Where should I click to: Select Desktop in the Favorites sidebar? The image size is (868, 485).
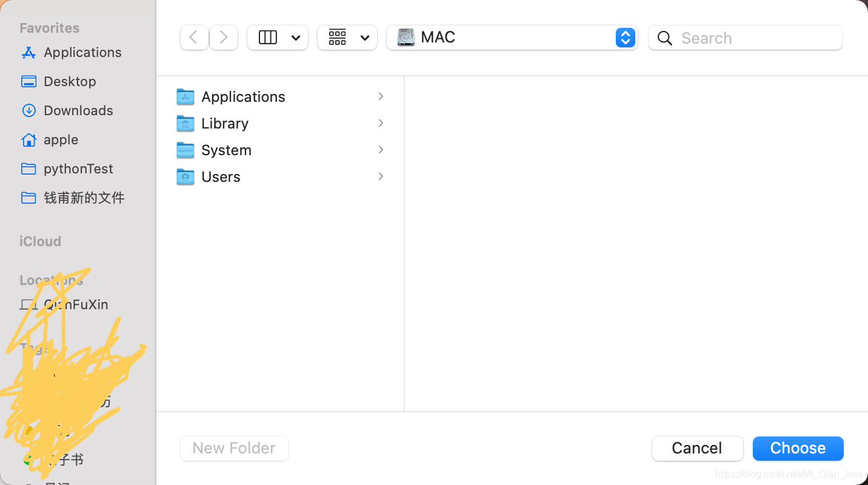[78, 81]
